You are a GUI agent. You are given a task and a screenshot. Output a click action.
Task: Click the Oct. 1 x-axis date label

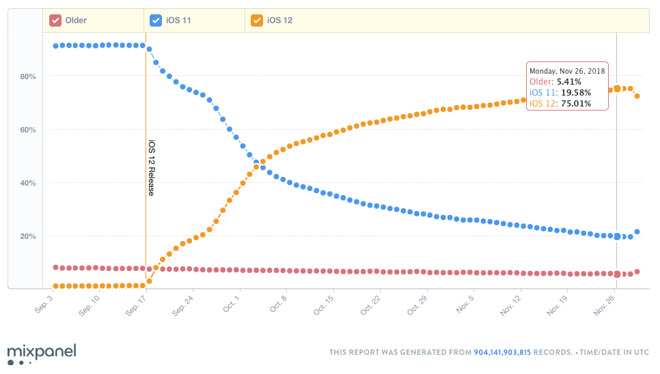tap(231, 304)
